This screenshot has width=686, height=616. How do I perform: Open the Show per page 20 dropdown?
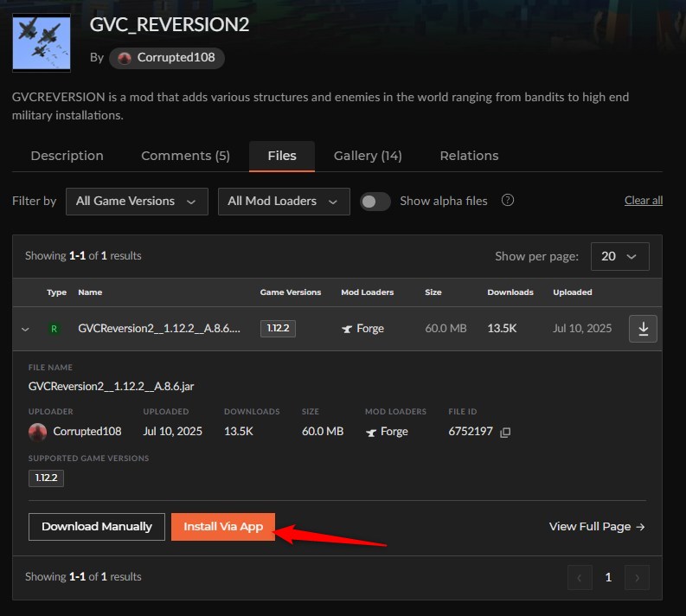[620, 256]
